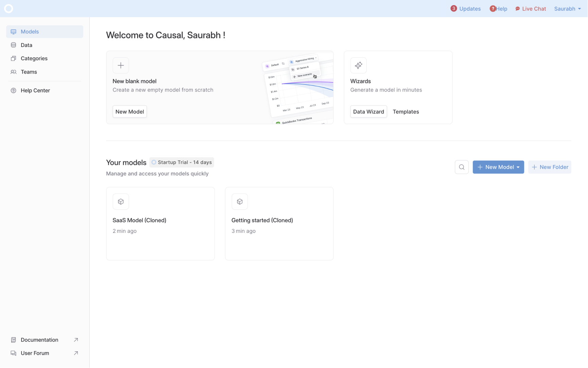Image resolution: width=588 pixels, height=368 pixels.
Task: Open the Help Center sidebar item
Action: pos(35,91)
